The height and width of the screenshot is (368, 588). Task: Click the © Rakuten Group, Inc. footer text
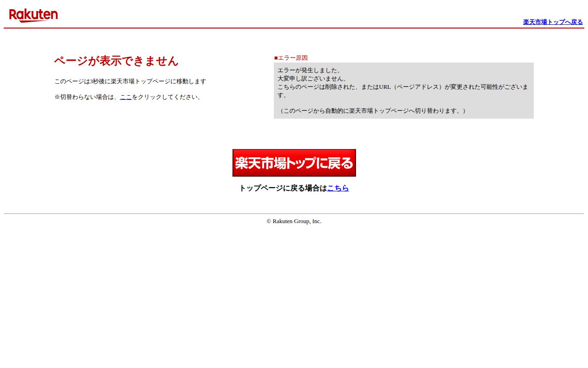coord(294,221)
